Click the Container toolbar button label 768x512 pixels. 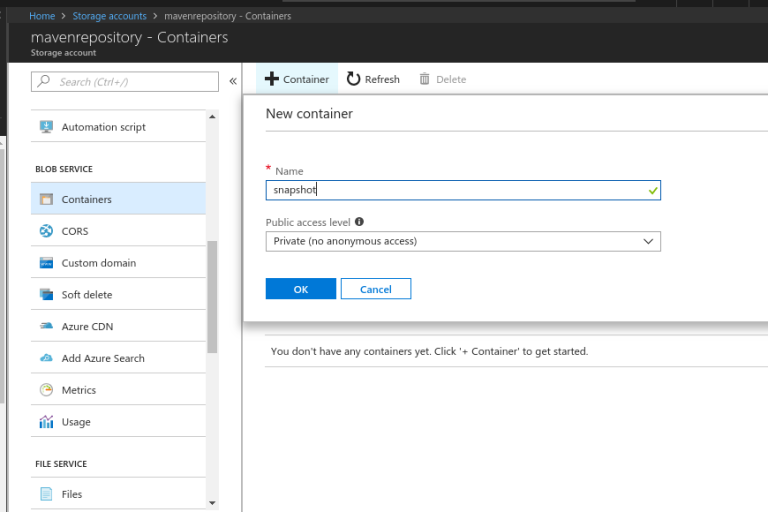click(306, 79)
